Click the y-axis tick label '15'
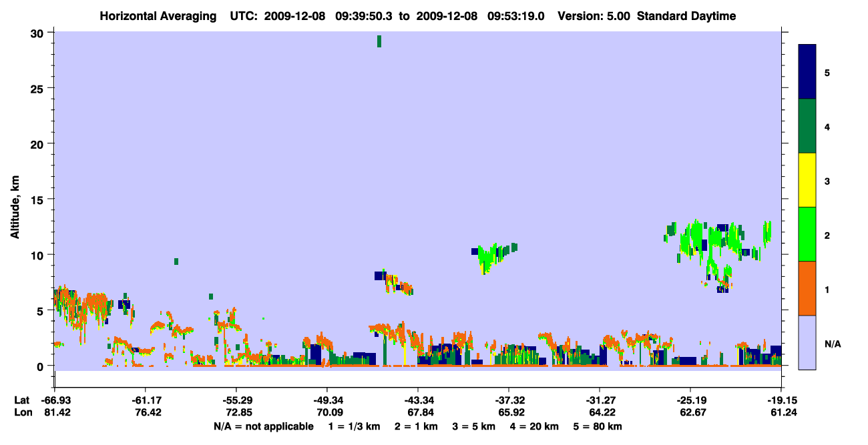Screen dimensions: 868x445 pos(38,199)
